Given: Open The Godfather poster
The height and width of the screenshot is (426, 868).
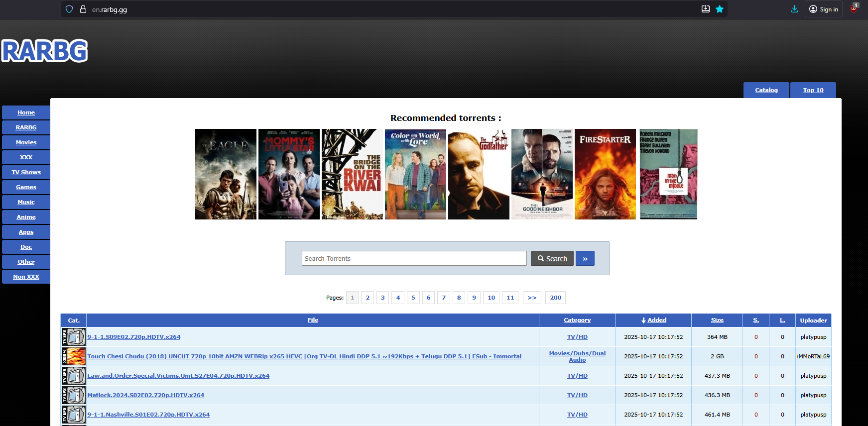Looking at the screenshot, I should point(479,174).
